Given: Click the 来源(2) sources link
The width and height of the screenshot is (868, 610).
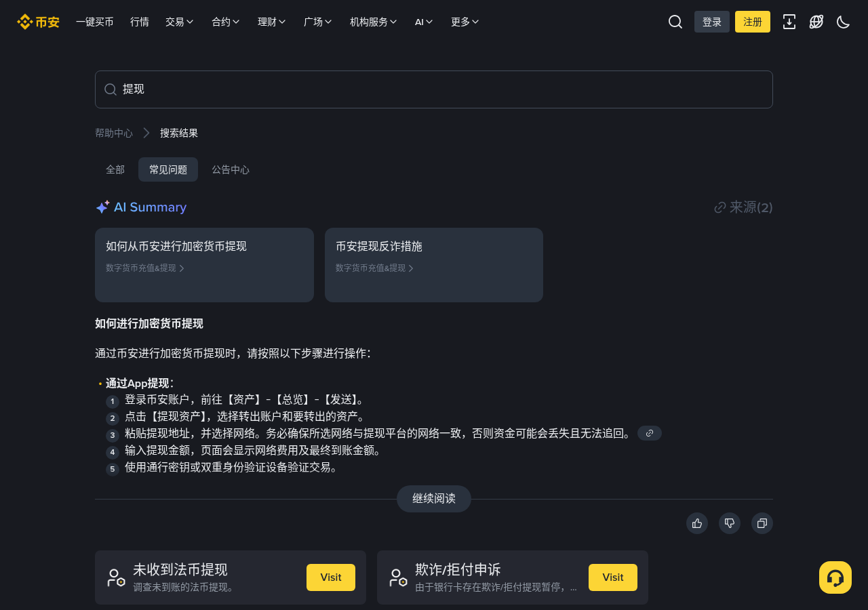Looking at the screenshot, I should [744, 207].
